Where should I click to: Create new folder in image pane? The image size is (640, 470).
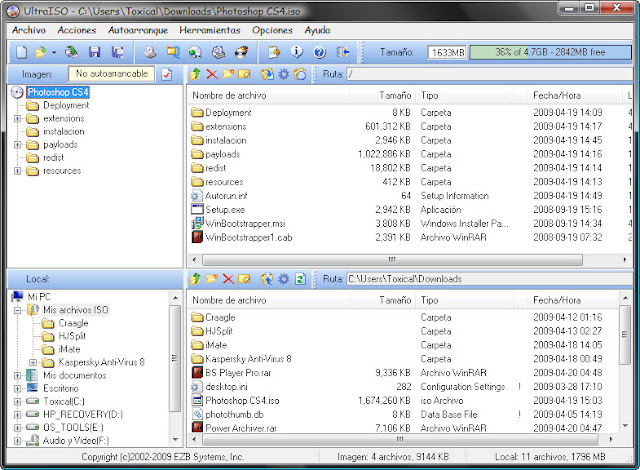pos(228,74)
